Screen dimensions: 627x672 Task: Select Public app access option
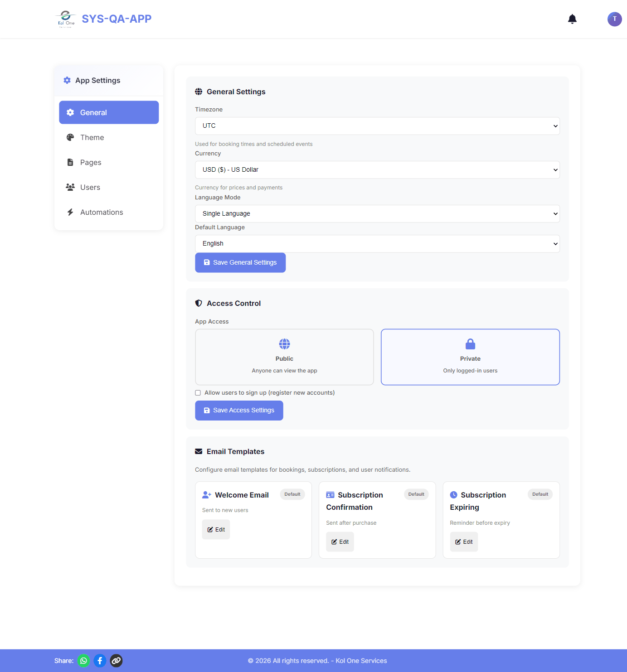tap(284, 357)
